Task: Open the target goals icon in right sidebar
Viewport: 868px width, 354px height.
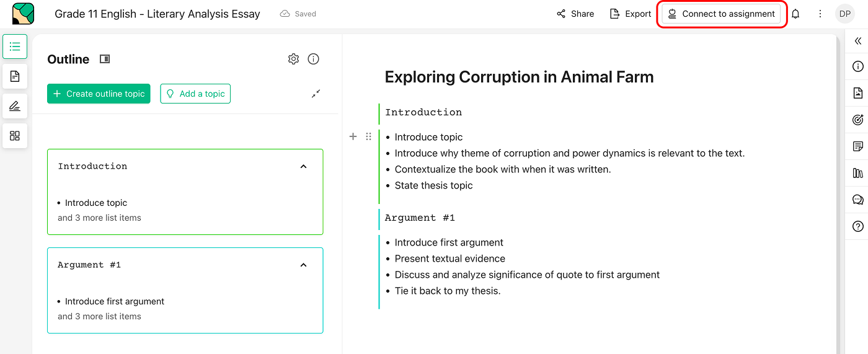Action: 858,120
